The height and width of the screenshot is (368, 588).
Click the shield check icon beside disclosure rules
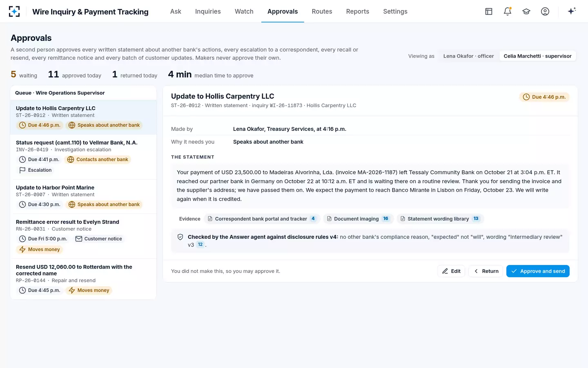[180, 237]
